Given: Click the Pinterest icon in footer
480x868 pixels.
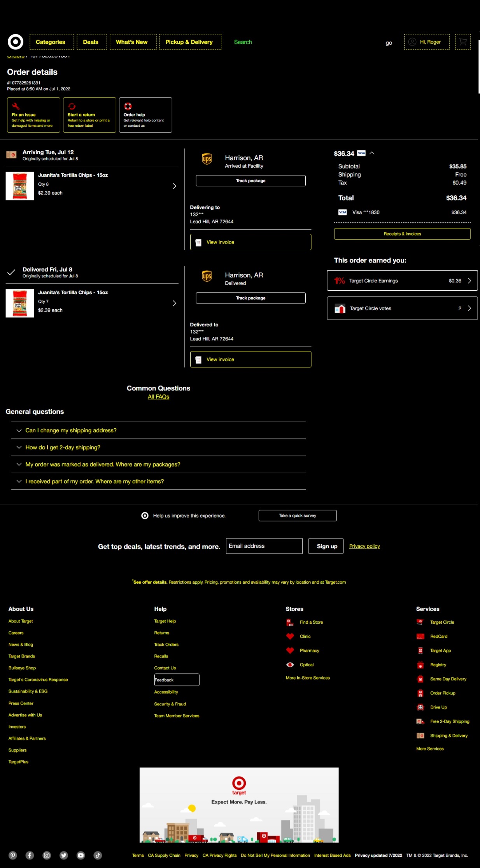Looking at the screenshot, I should 13,855.
